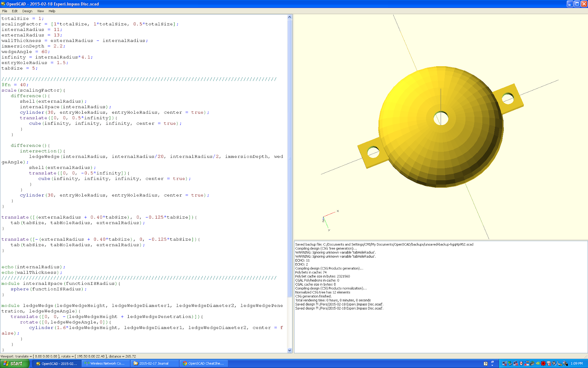Click the clock in system tray
This screenshot has width=588, height=368.
point(577,364)
